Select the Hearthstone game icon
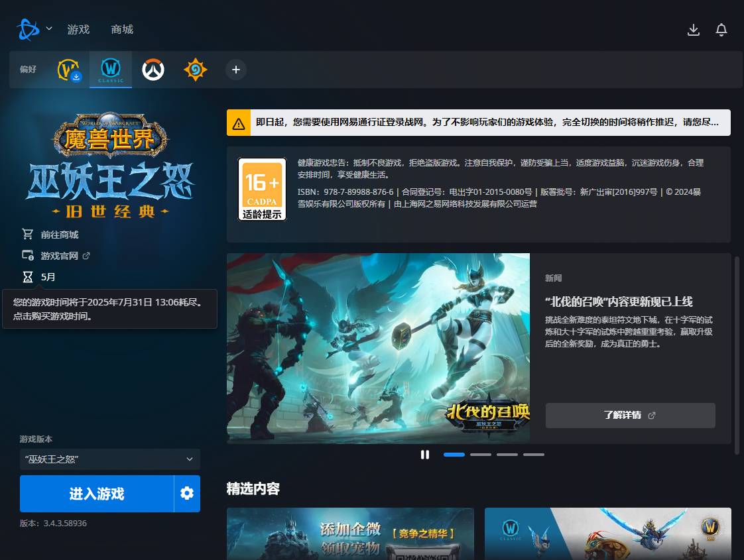The width and height of the screenshot is (744, 560). (195, 70)
